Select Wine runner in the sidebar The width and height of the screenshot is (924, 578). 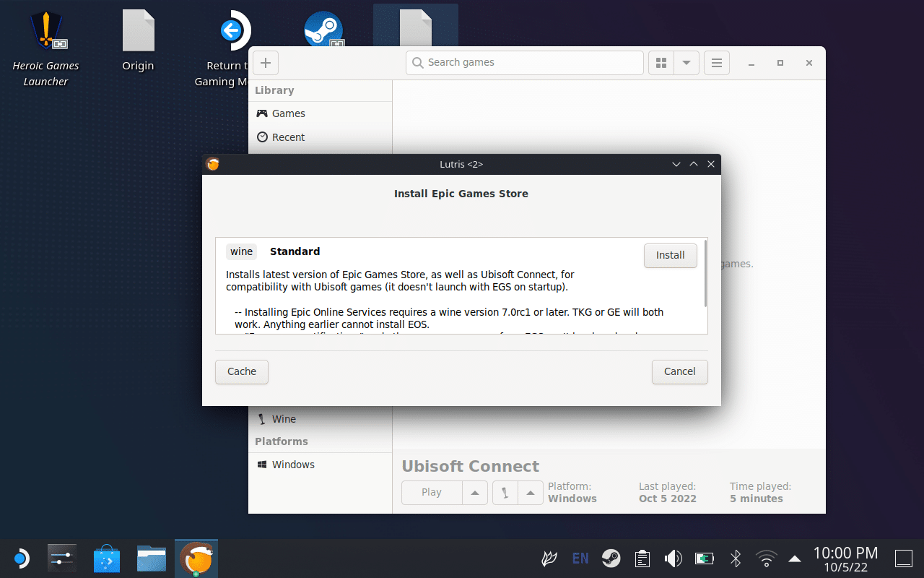click(x=320, y=419)
